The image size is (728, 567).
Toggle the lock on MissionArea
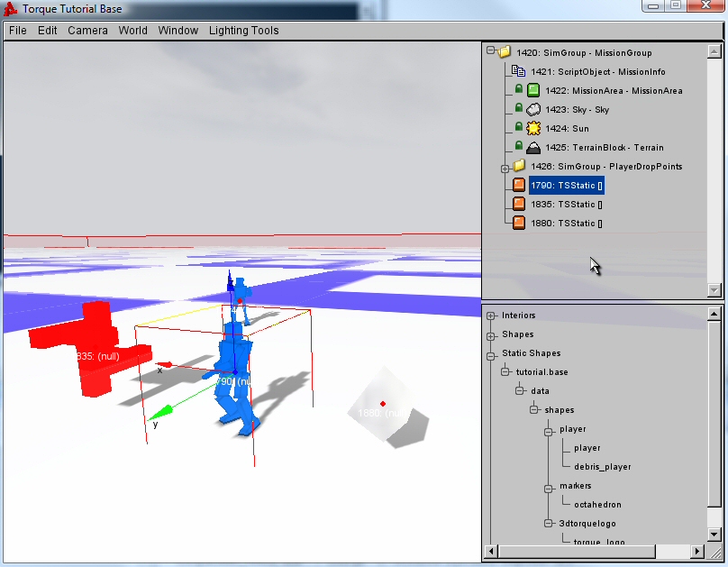click(x=519, y=91)
